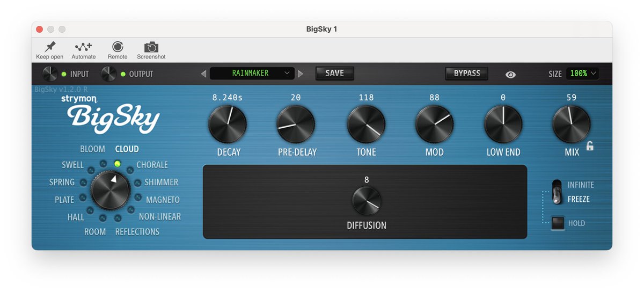The height and width of the screenshot is (292, 644).
Task: Click the SAVE button
Action: pyautogui.click(x=334, y=73)
